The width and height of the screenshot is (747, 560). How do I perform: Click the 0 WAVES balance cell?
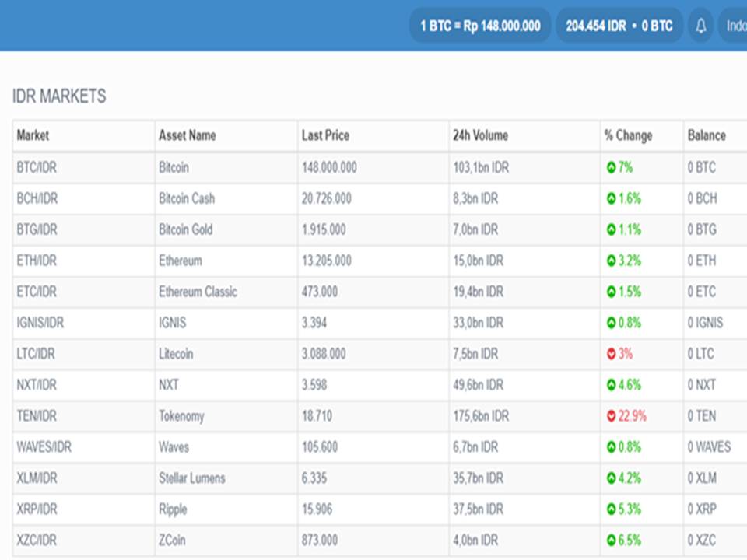(x=709, y=447)
